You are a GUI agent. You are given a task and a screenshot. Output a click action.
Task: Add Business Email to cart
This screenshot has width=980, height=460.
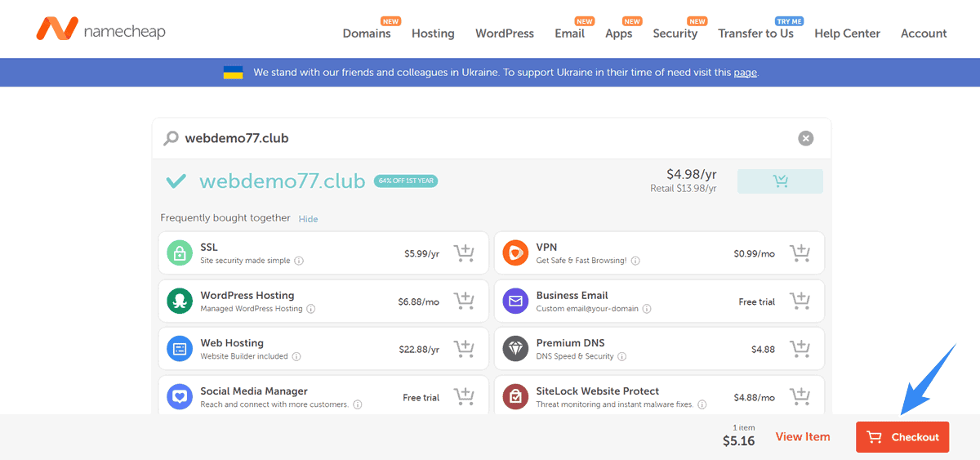pos(800,301)
